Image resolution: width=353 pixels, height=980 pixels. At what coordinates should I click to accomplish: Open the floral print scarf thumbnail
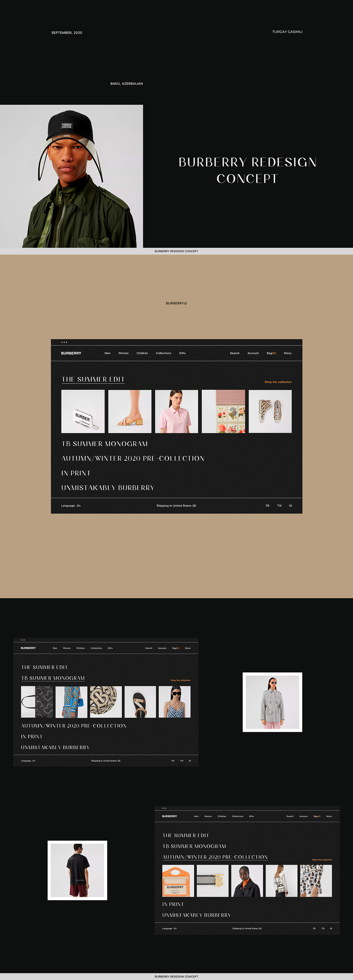click(223, 411)
